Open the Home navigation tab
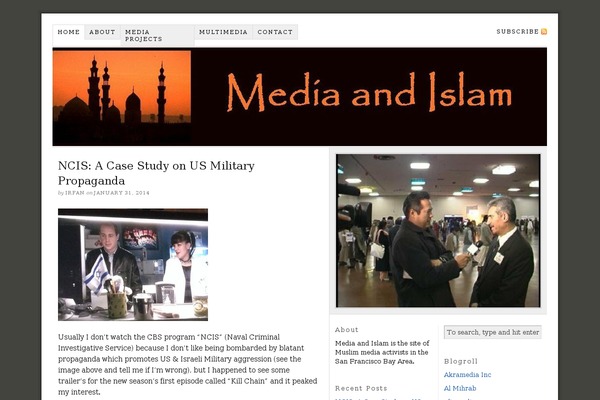 click(x=68, y=32)
